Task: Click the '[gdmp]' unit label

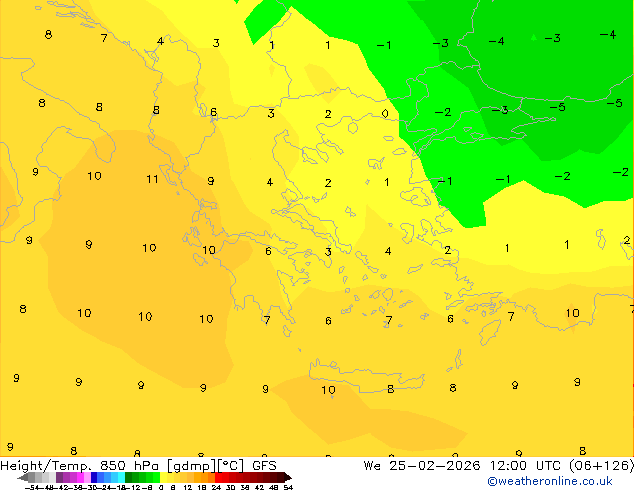Action: tap(192, 466)
